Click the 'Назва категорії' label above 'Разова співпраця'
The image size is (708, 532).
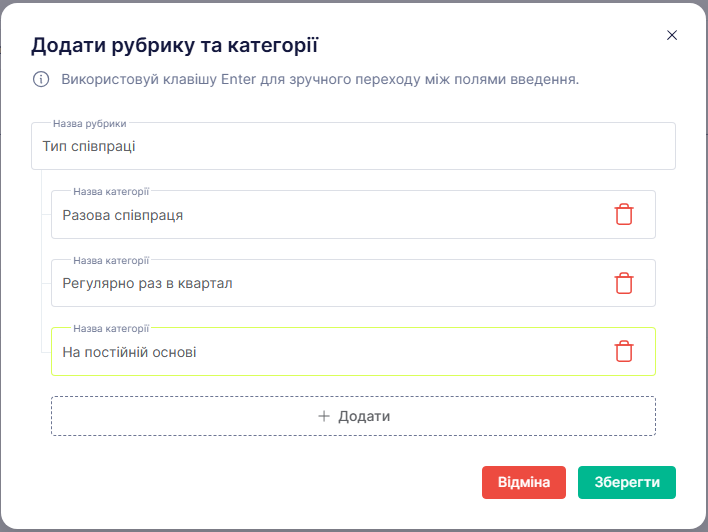click(111, 191)
